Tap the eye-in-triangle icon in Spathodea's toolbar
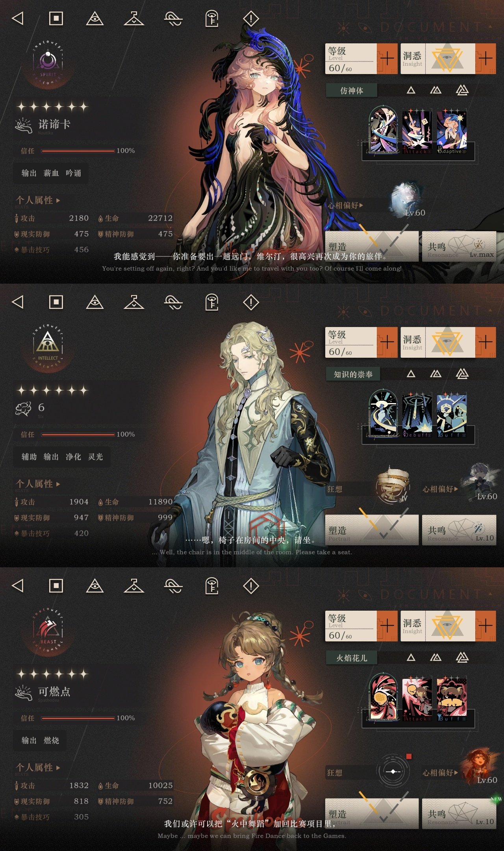The width and height of the screenshot is (504, 851). [x=94, y=586]
